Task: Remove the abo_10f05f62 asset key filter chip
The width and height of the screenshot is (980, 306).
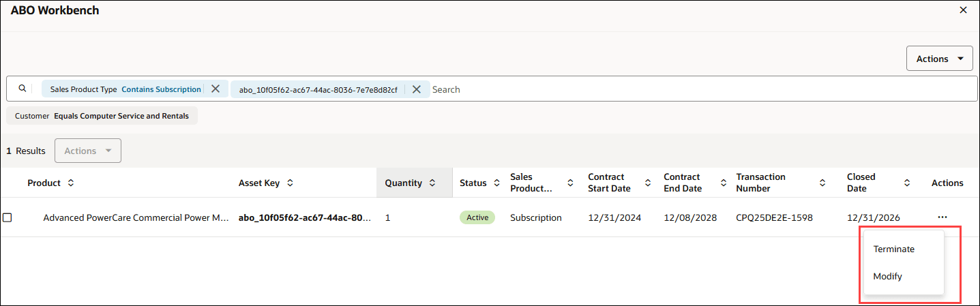Action: [417, 89]
